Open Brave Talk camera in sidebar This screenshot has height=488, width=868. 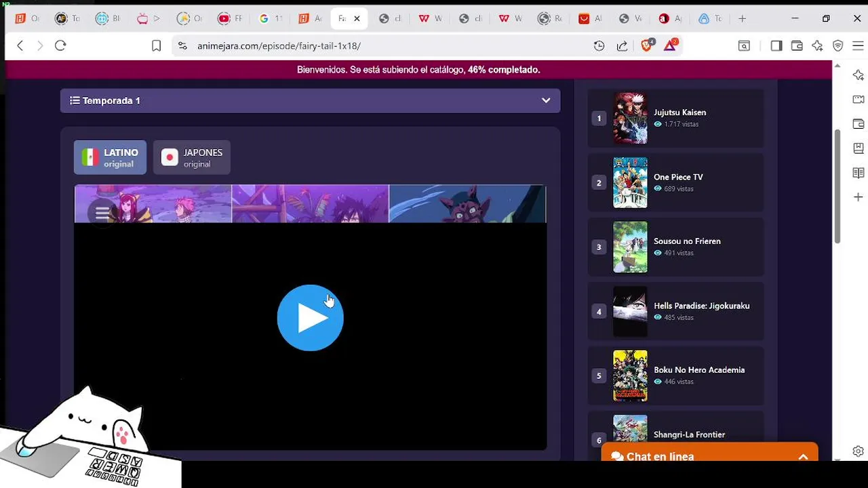pos(859,100)
